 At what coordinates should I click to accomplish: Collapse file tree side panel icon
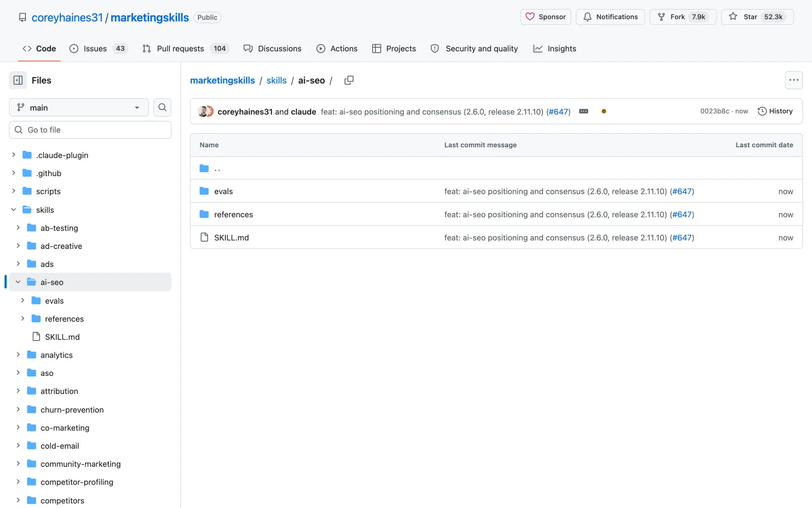(x=18, y=80)
